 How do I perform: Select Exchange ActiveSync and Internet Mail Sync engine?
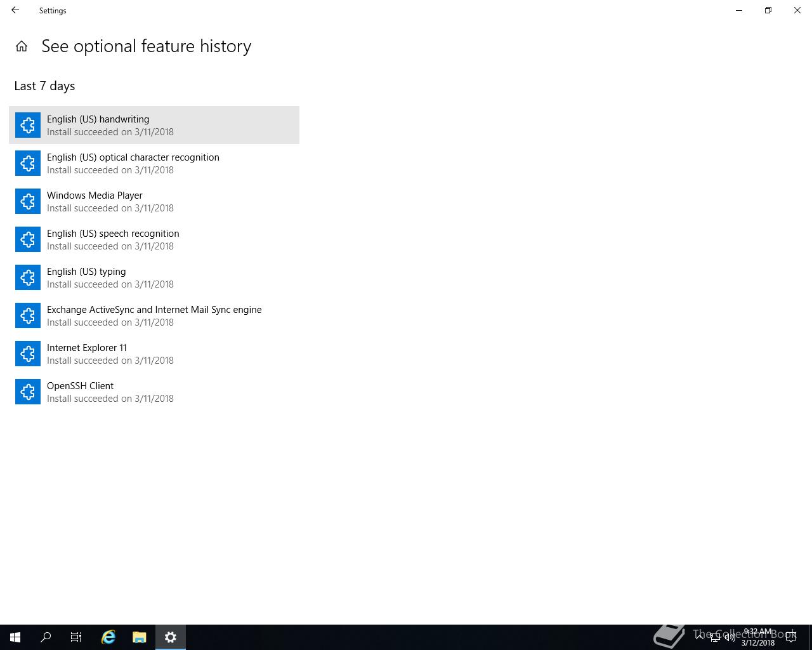[x=154, y=315]
